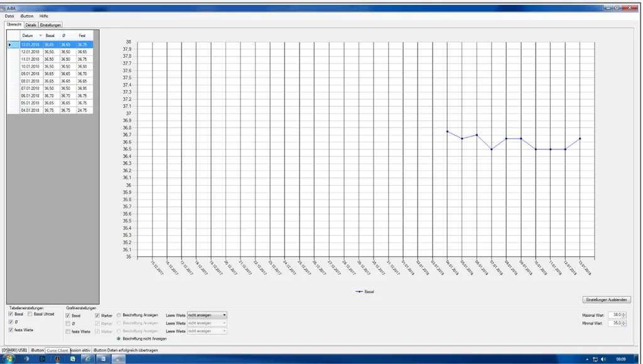Click the Minimal Wert input field
643x364 pixels.
point(615,323)
